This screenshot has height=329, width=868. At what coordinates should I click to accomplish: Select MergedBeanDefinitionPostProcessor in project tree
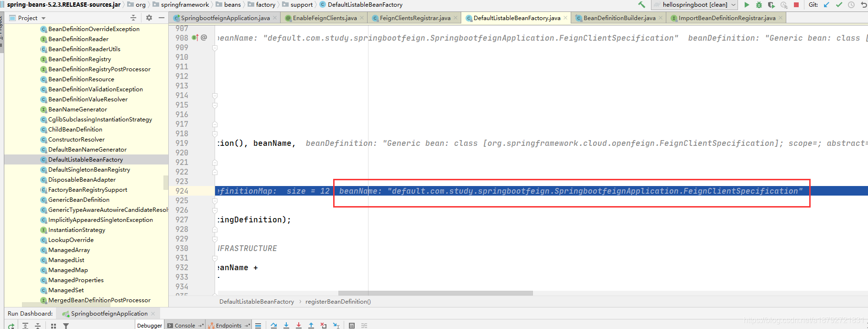pos(99,300)
